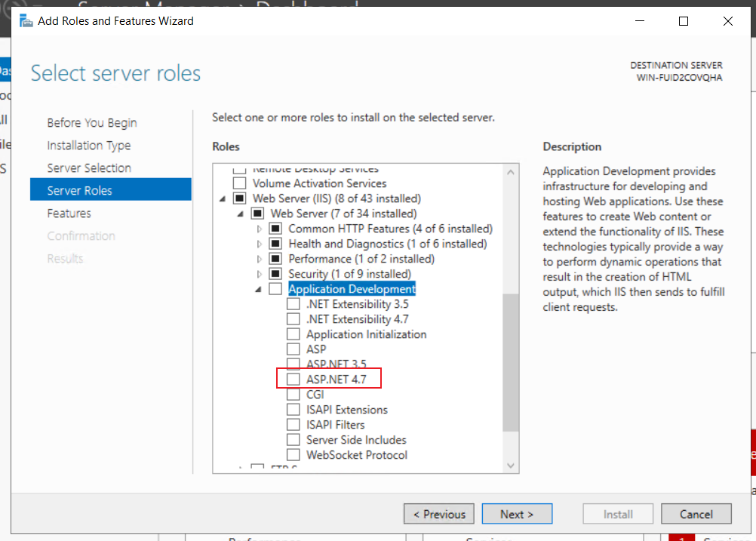Close the Add Roles and Features Wizard

click(727, 21)
